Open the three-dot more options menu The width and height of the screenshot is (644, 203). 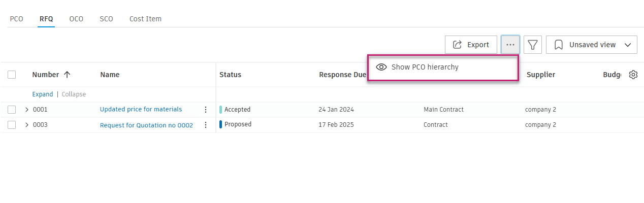510,45
